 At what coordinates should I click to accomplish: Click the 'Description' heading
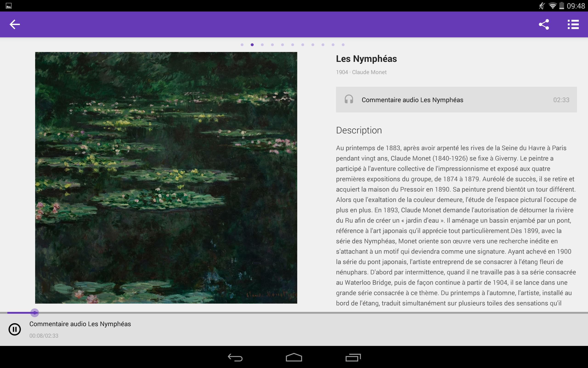(x=359, y=130)
